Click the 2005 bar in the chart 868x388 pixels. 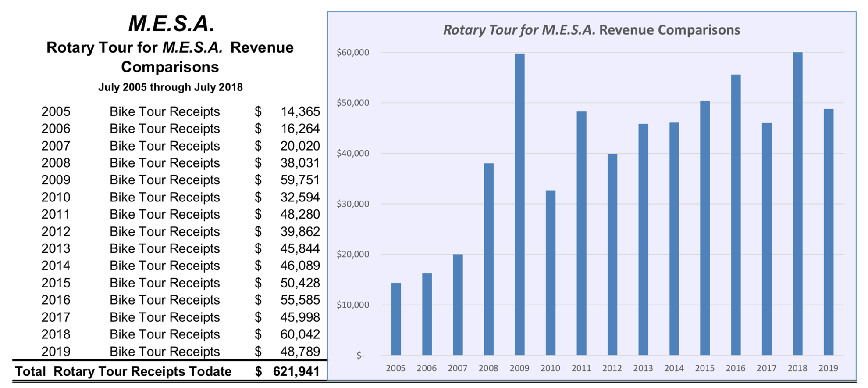pyautogui.click(x=396, y=319)
